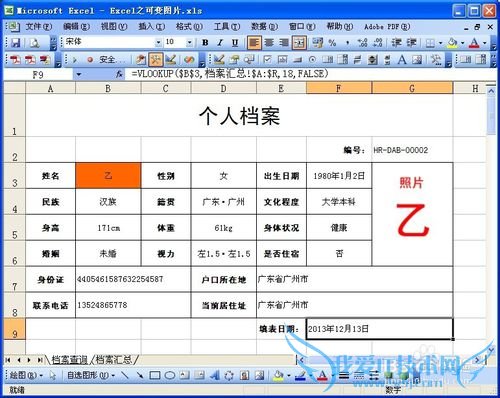Screen dimensions: 500x398
Task: Select the Rectangle drawing tool
Action: (155, 376)
